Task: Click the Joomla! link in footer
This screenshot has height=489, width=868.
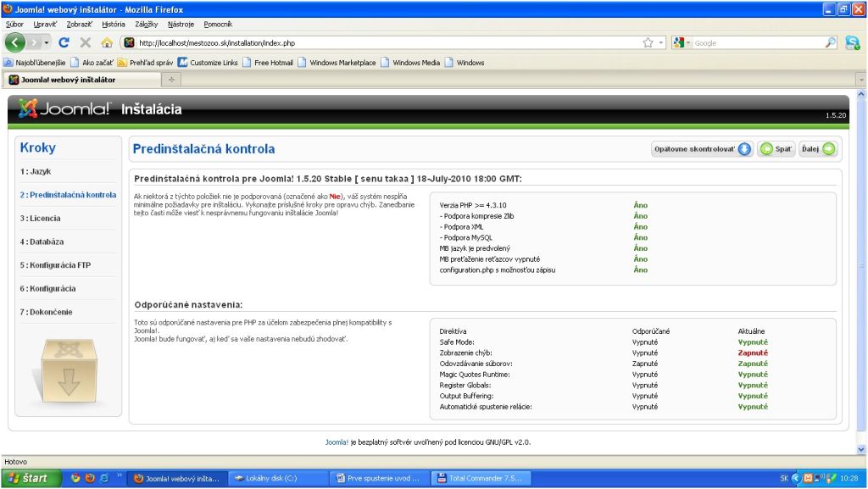Action: coord(337,442)
